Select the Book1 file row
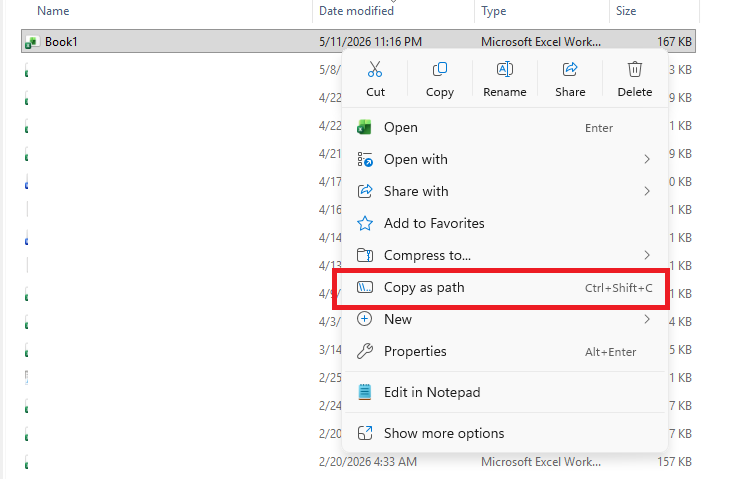 click(358, 42)
